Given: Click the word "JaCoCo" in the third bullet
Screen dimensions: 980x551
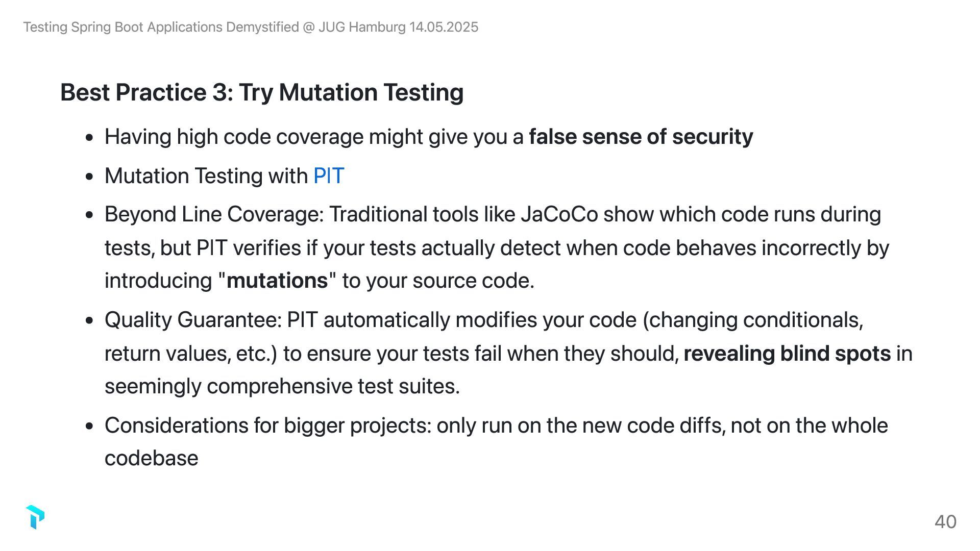Looking at the screenshot, I should click(x=559, y=214).
